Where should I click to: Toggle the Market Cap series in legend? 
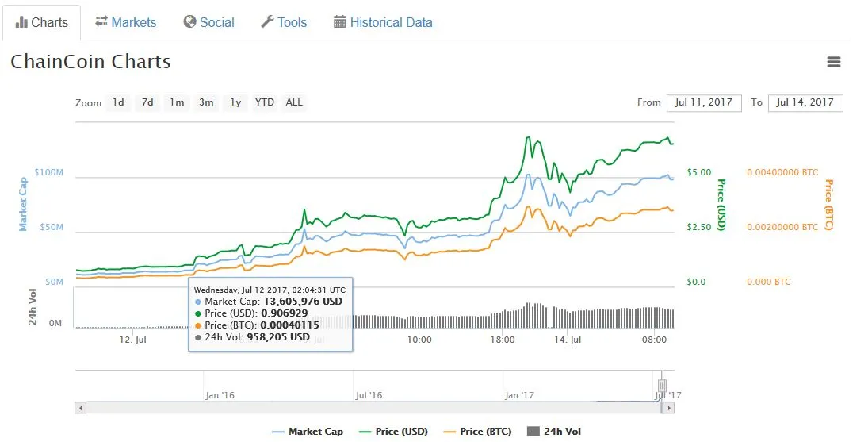pyautogui.click(x=308, y=432)
